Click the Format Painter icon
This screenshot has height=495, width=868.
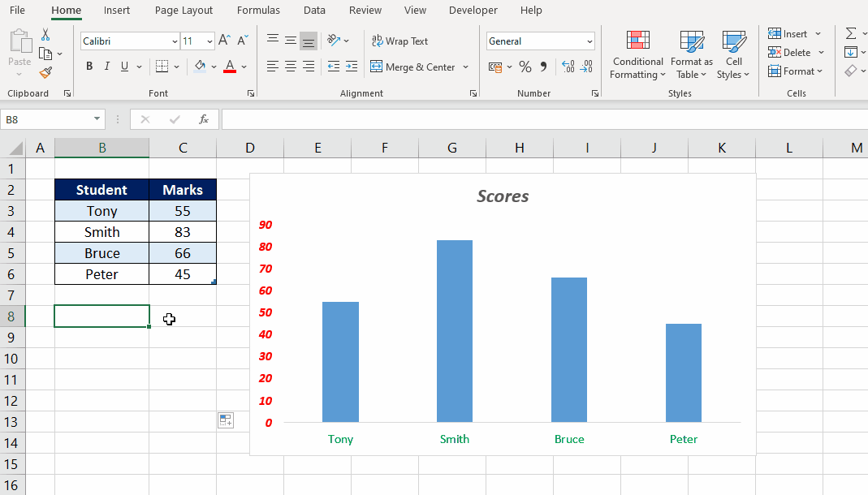[46, 72]
